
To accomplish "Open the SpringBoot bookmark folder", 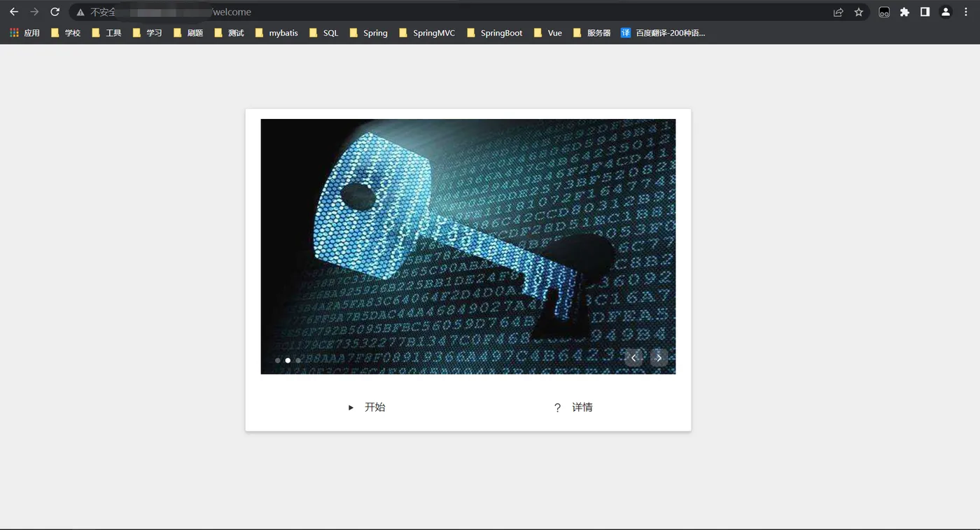I will [494, 33].
